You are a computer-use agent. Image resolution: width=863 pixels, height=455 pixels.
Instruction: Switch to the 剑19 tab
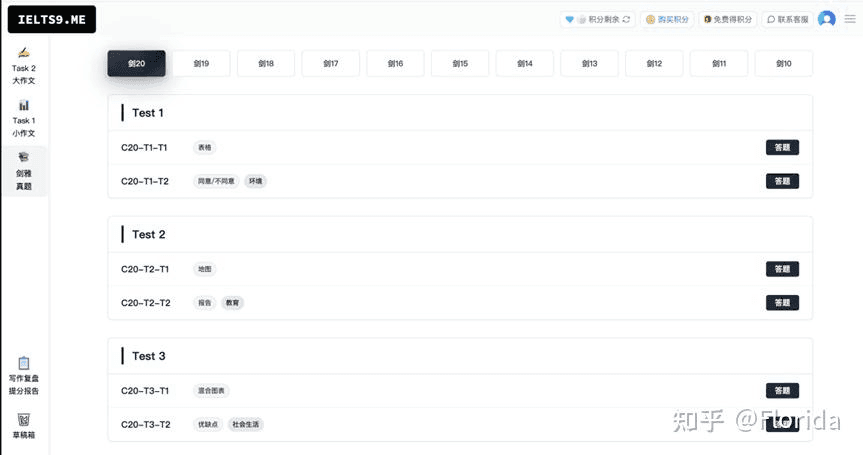click(x=201, y=64)
